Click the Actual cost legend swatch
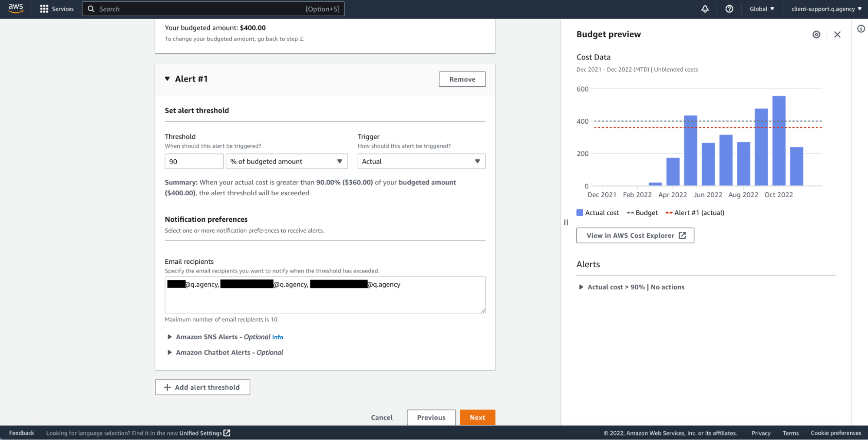 (580, 213)
